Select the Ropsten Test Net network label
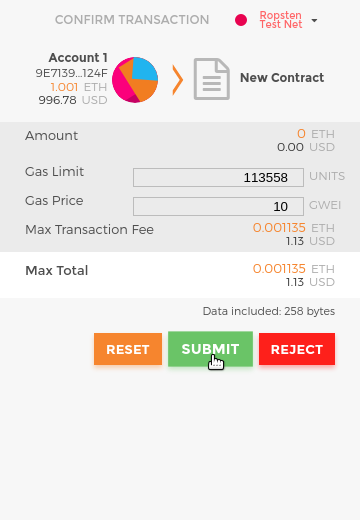 click(281, 20)
